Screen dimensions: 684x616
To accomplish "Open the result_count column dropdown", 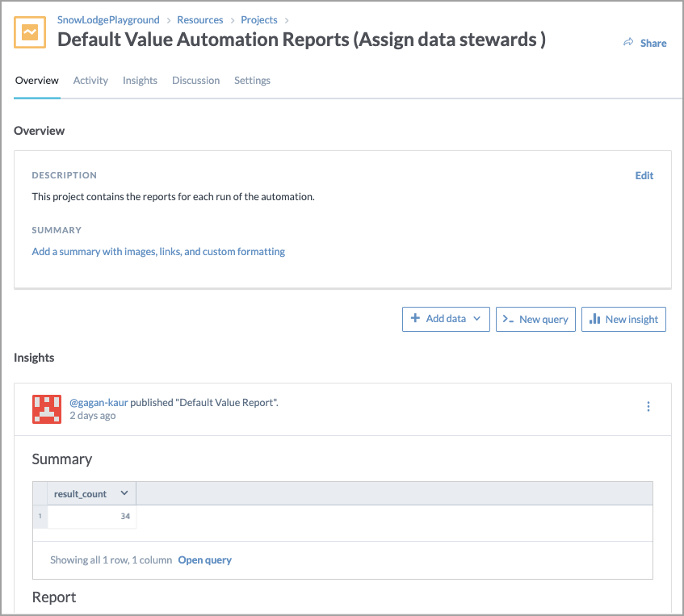I will tap(124, 493).
